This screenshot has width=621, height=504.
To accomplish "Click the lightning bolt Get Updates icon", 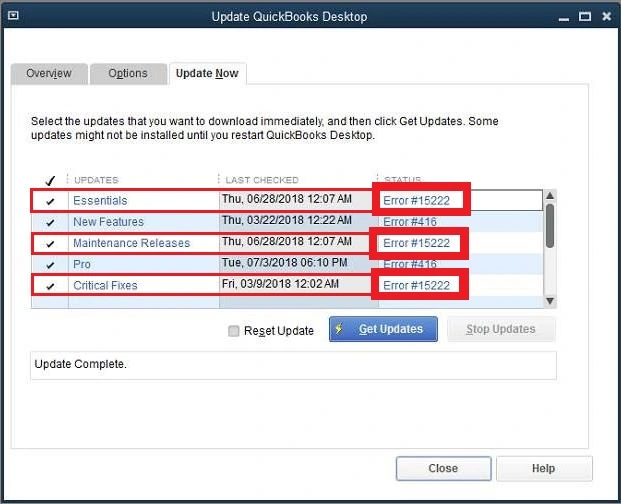I will point(342,329).
